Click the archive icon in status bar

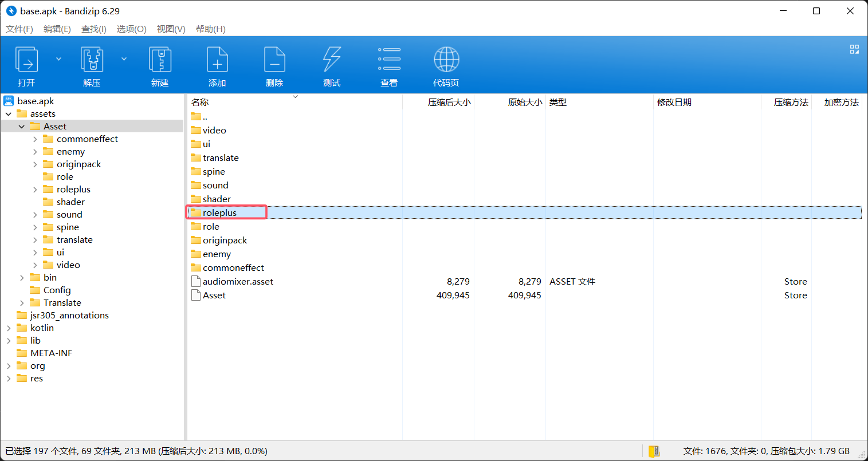click(654, 451)
